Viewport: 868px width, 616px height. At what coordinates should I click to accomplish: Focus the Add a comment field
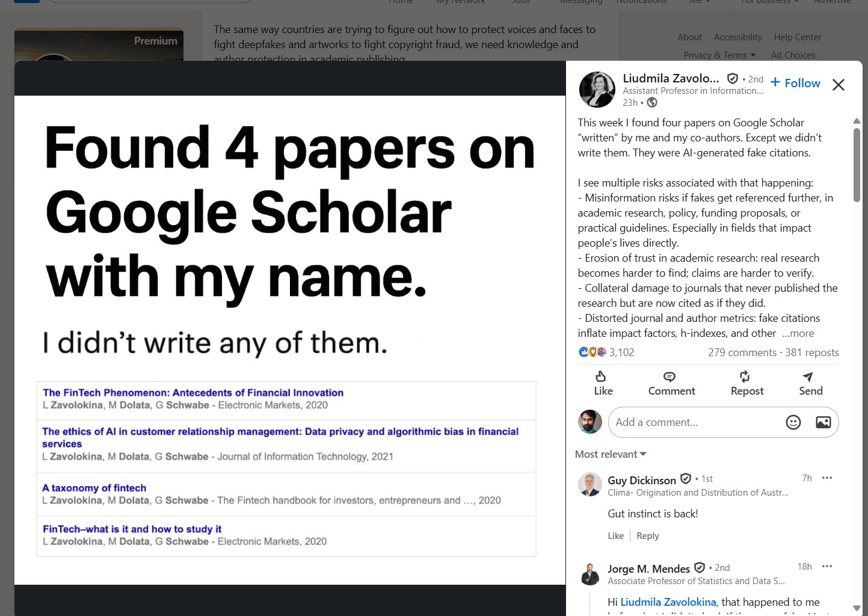[x=723, y=422]
